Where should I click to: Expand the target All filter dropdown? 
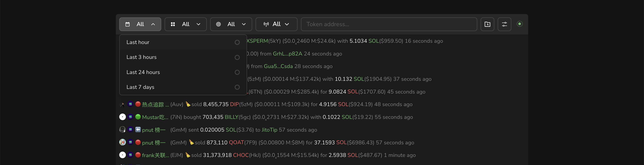tap(231, 24)
